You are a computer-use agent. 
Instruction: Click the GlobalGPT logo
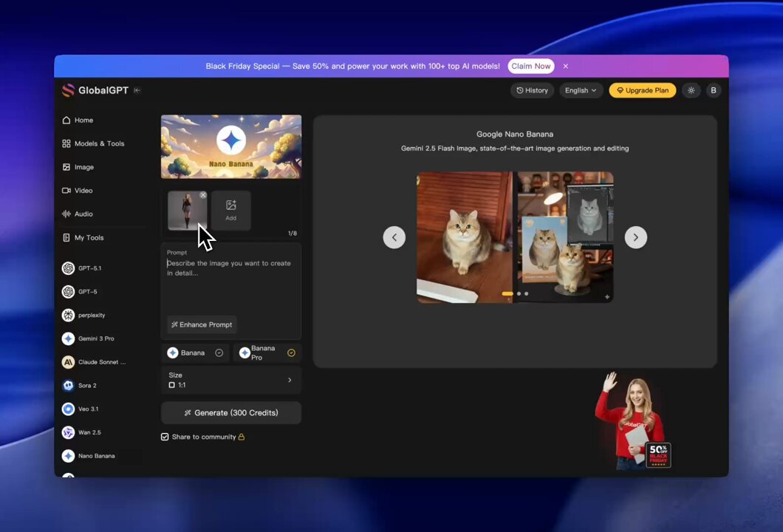coord(95,90)
